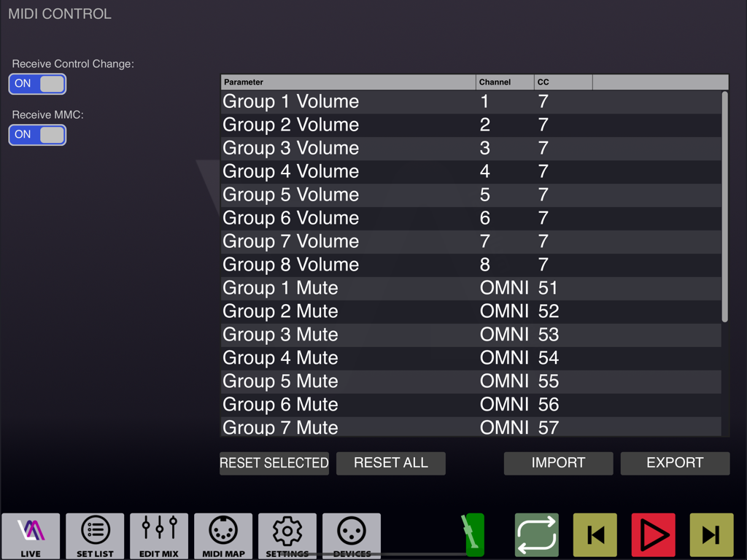Toggle the Receive Control Change switch to OFF
This screenshot has height=560, width=747.
click(x=37, y=84)
